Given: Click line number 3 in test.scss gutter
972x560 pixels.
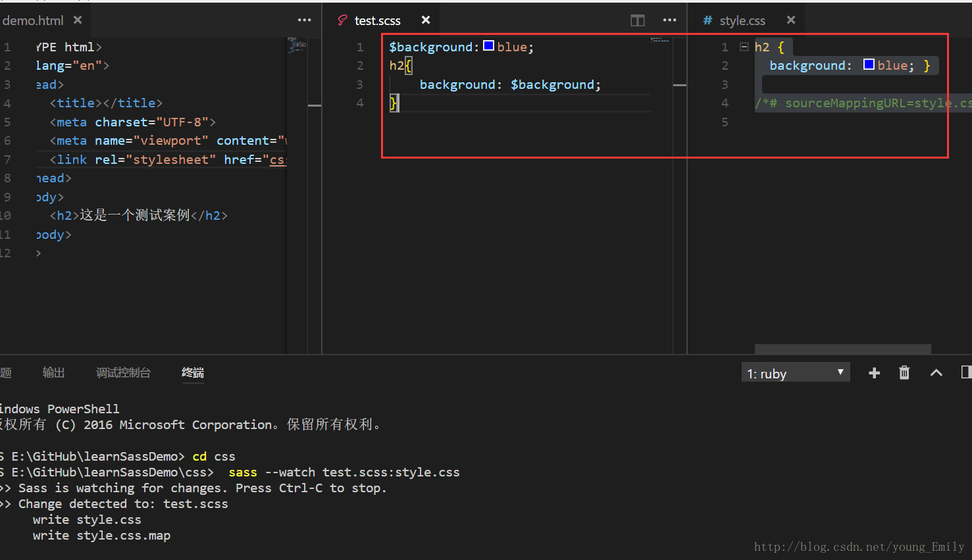Looking at the screenshot, I should (x=360, y=85).
